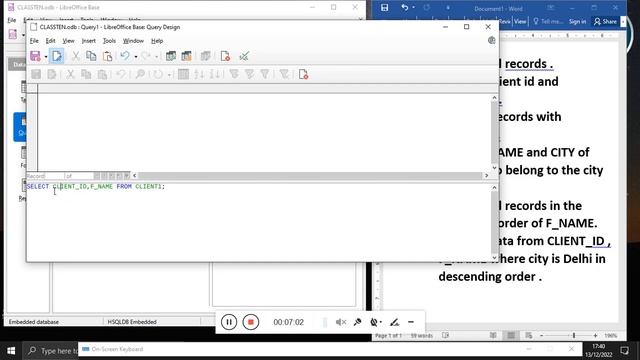
Task: Expand the Refresh dropdown arrow
Action: (x=169, y=75)
